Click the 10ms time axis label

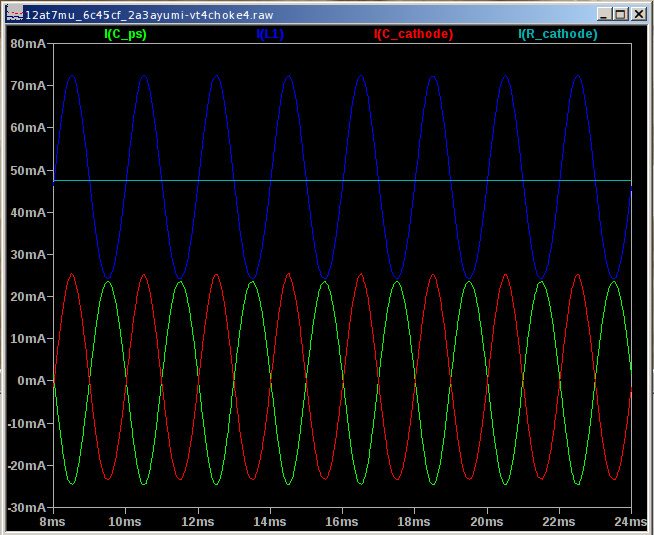click(x=125, y=522)
